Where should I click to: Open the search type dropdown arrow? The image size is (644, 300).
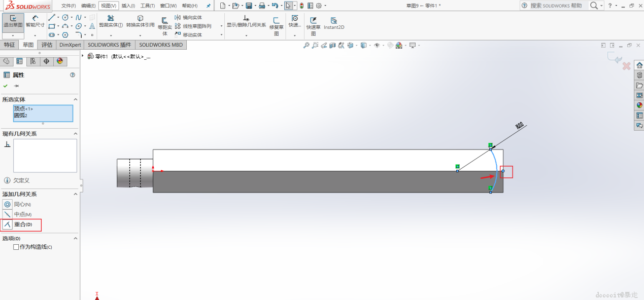click(x=602, y=6)
